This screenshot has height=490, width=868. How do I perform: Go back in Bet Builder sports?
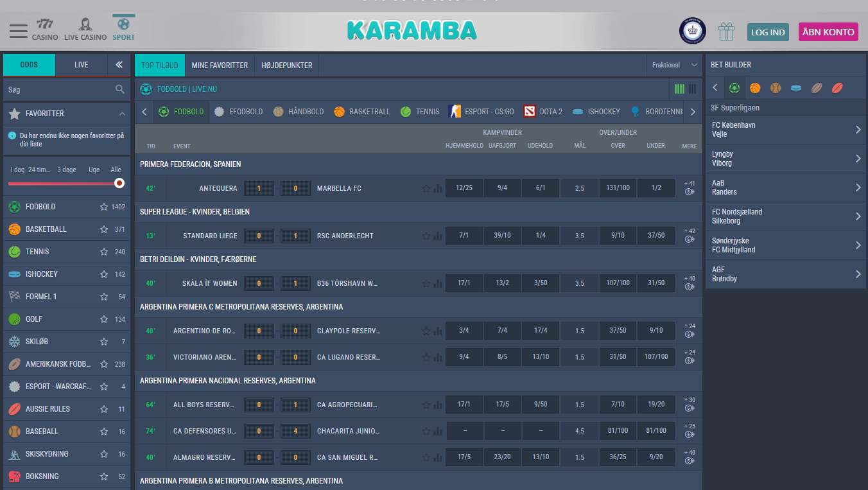(715, 88)
